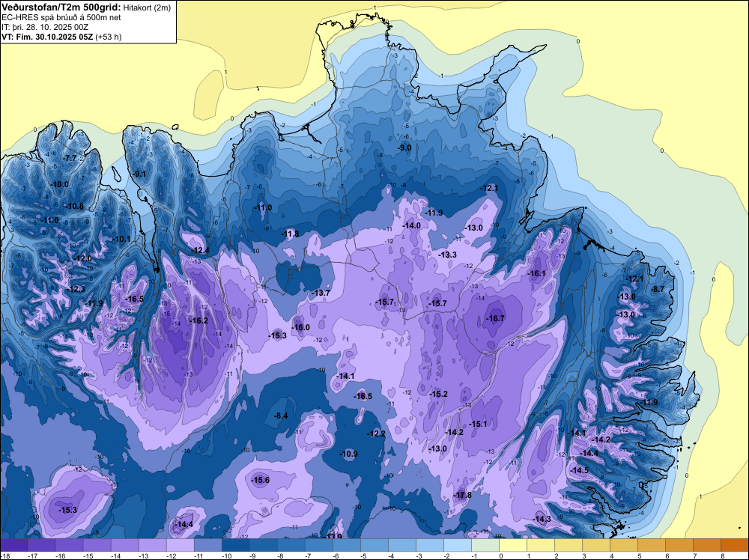Click the initial time "IT: þri. 28. 10. 2025 00Z"
Viewport: 749px width, 560px height.
click(45, 27)
